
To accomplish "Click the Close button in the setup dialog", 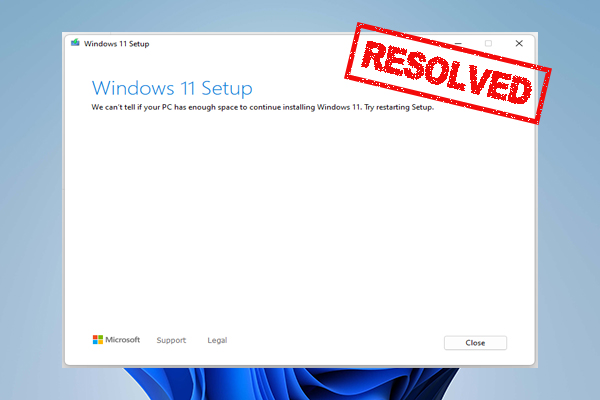I will (475, 343).
